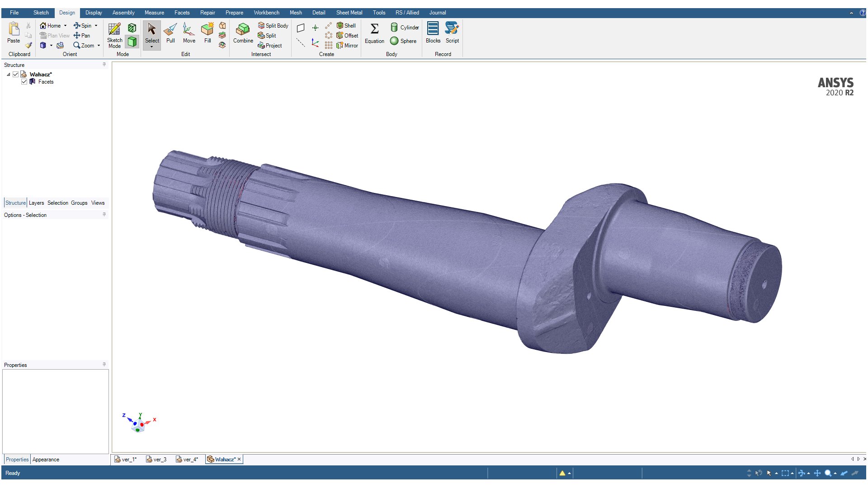This screenshot has width=868, height=488.
Task: Switch to the Sketch ribbon tab
Action: click(41, 13)
